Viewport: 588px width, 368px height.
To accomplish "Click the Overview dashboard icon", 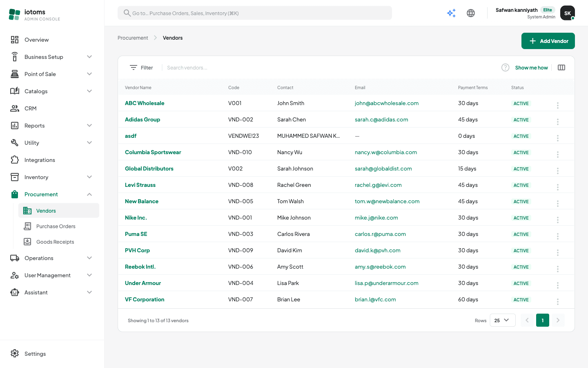I will pos(15,40).
